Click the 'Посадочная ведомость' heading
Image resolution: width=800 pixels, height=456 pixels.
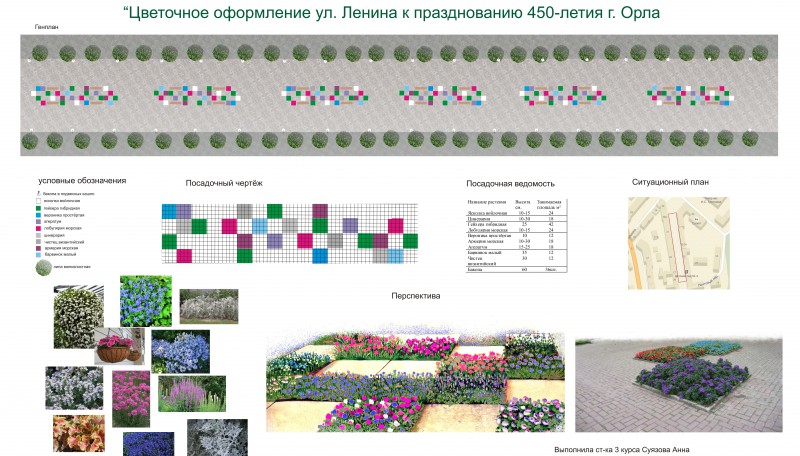(x=510, y=184)
